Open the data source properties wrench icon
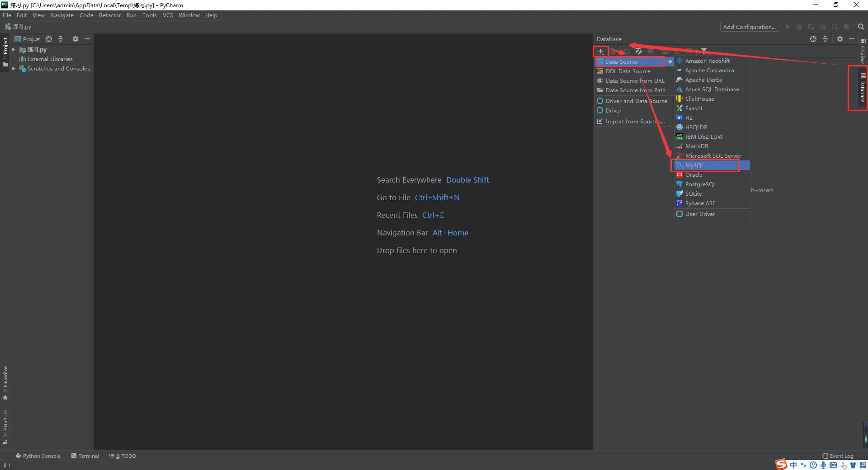The width and height of the screenshot is (868, 470). point(639,51)
